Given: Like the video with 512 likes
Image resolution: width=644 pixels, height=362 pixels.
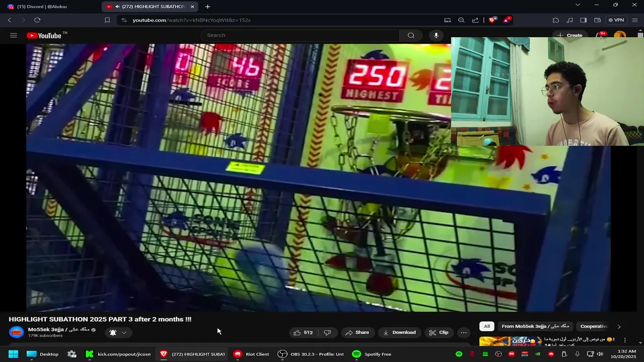Looking at the screenshot, I should coord(303,332).
